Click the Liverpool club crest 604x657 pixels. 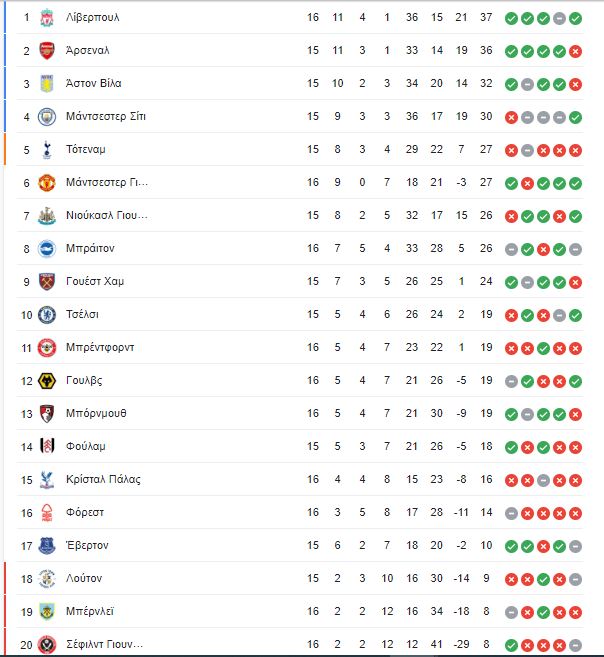(x=47, y=18)
